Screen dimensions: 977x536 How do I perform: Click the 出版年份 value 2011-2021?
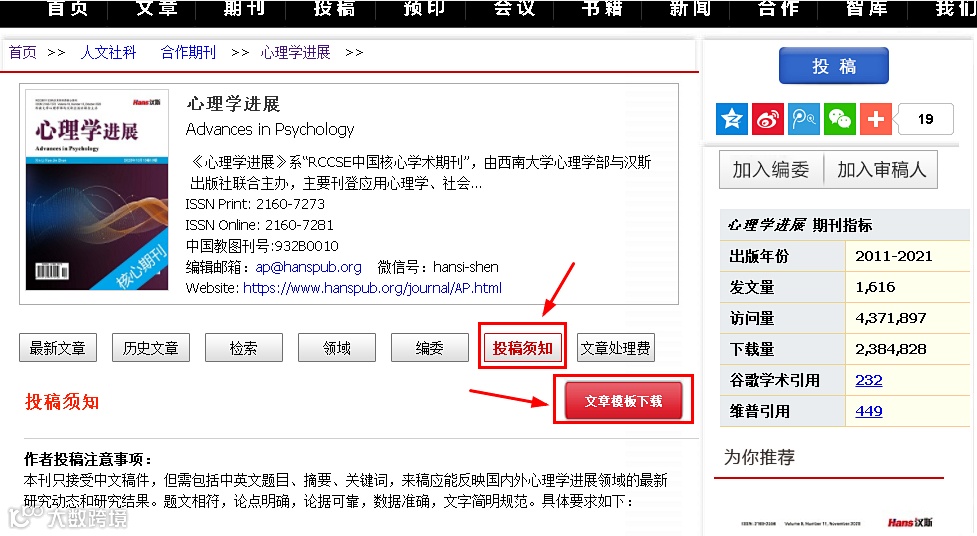(x=894, y=256)
